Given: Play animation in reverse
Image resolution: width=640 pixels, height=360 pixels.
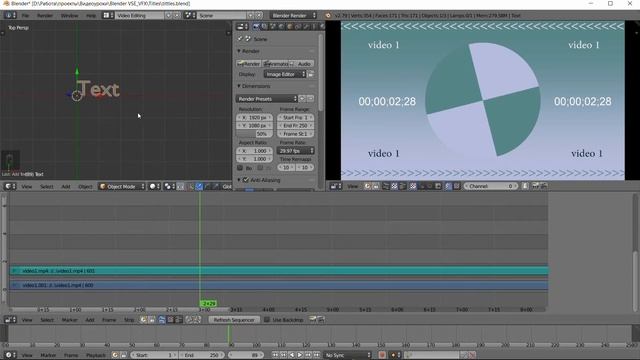Looking at the screenshot, I should point(292,355).
